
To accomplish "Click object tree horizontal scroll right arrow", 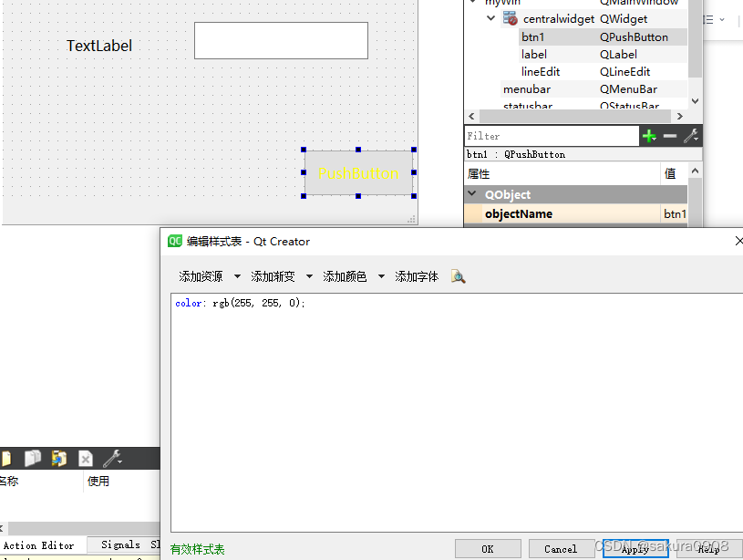I will (x=679, y=116).
